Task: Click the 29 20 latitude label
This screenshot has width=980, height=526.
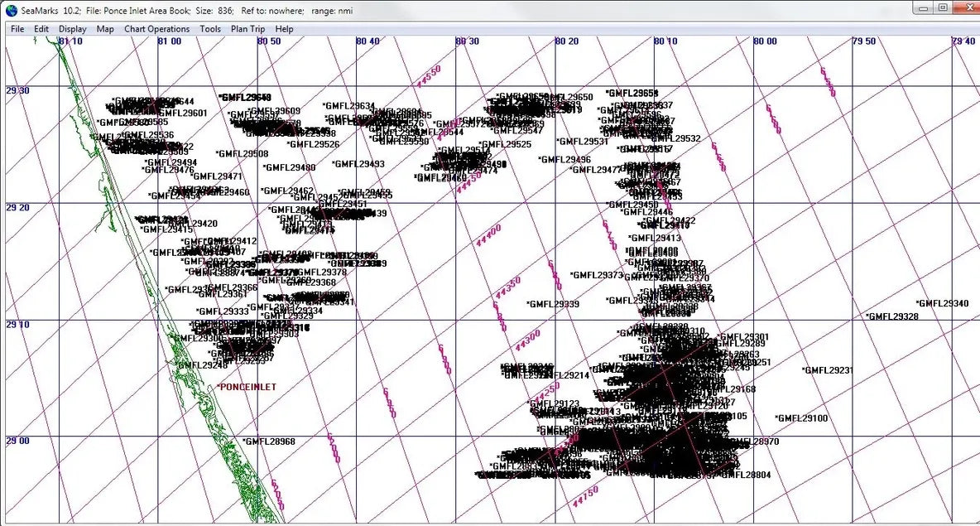Action: [x=17, y=207]
